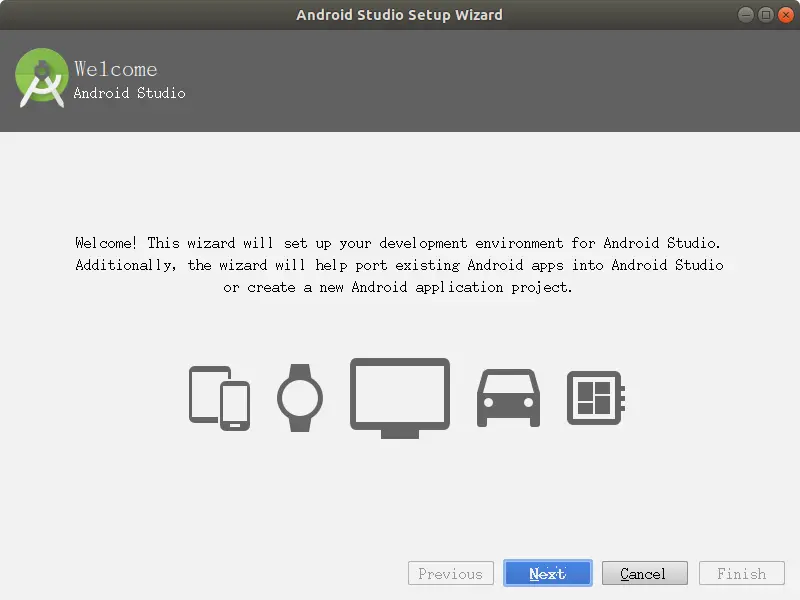The width and height of the screenshot is (800, 600).
Task: Click the line starting 'Welcome! This wizard will'
Action: point(398,243)
